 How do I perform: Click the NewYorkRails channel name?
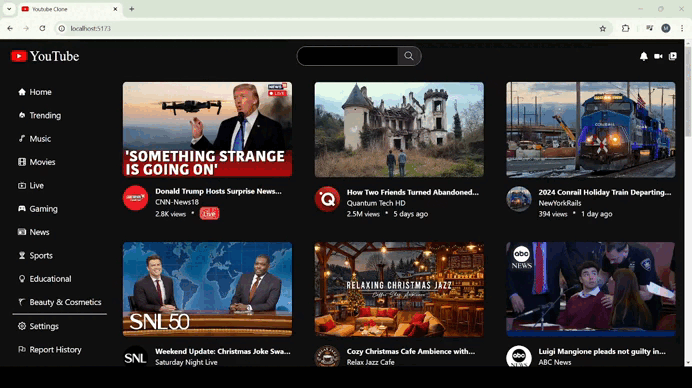(560, 203)
